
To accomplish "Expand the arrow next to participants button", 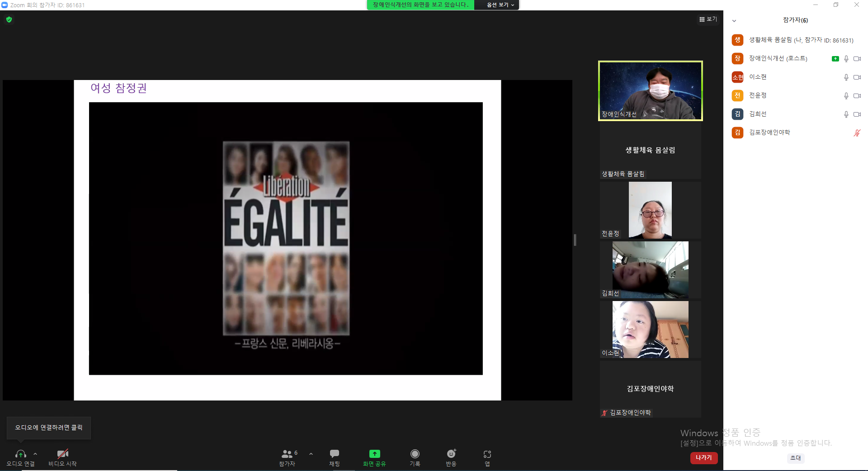I will pos(311,453).
